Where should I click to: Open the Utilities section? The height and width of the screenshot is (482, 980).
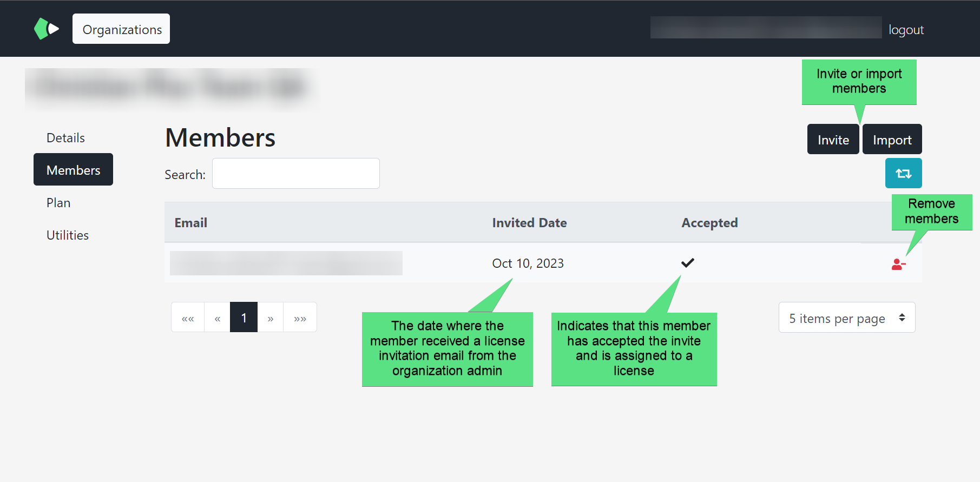(x=67, y=235)
